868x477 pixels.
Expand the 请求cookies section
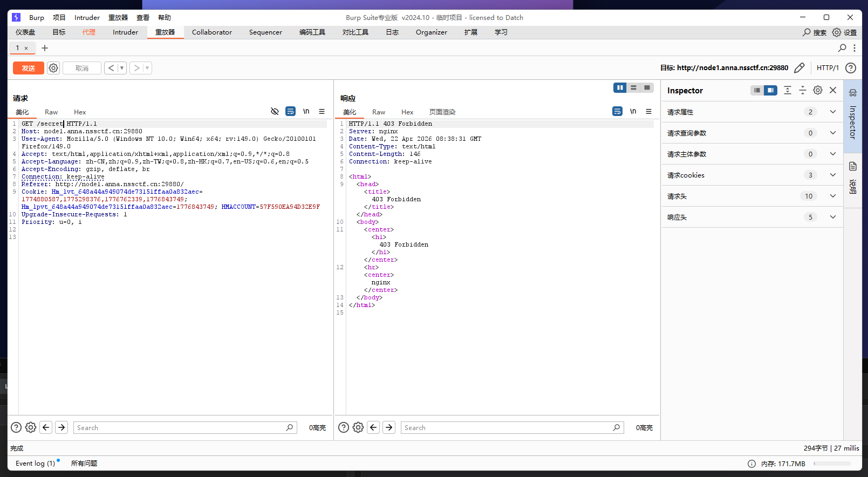(x=832, y=175)
